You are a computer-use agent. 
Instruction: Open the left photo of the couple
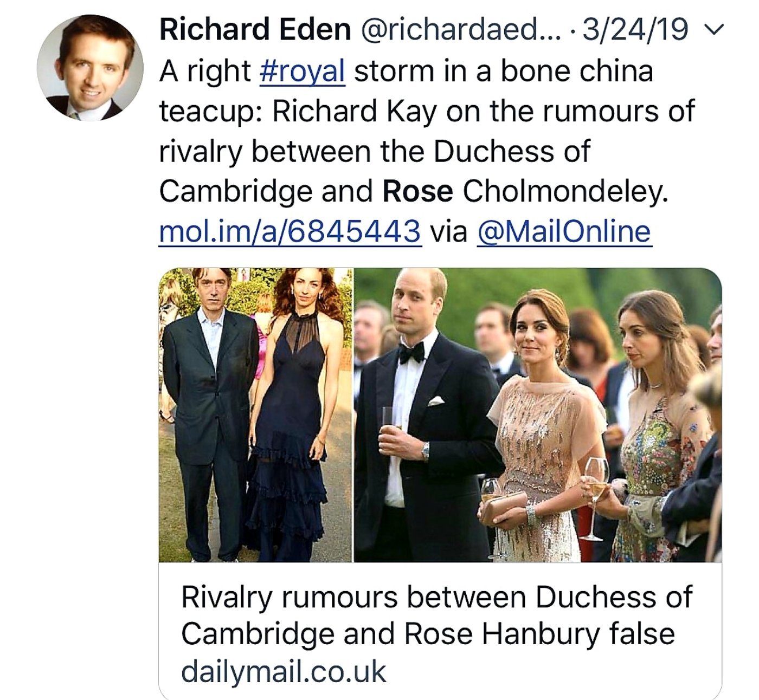click(x=255, y=414)
